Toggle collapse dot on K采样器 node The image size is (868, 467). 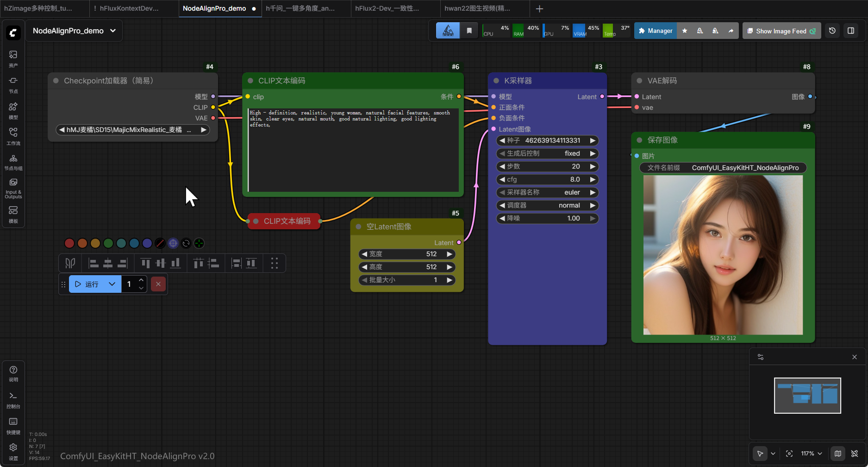pos(496,81)
